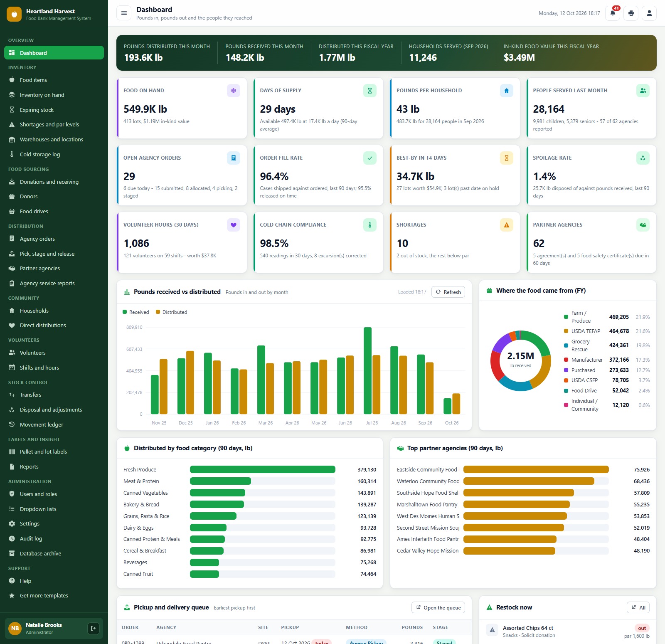Click the checkmark icon on Order Fill Rate card
Image resolution: width=665 pixels, height=644 pixels.
click(370, 158)
